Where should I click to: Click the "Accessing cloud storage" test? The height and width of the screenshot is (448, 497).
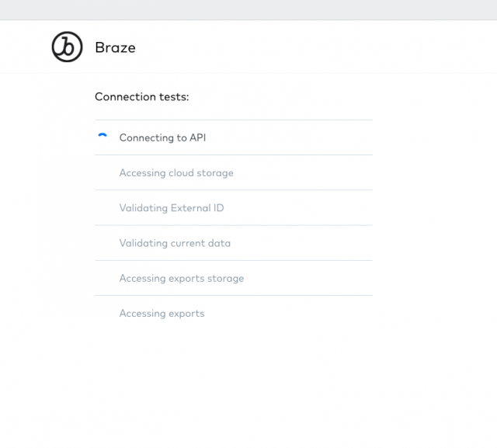176,173
